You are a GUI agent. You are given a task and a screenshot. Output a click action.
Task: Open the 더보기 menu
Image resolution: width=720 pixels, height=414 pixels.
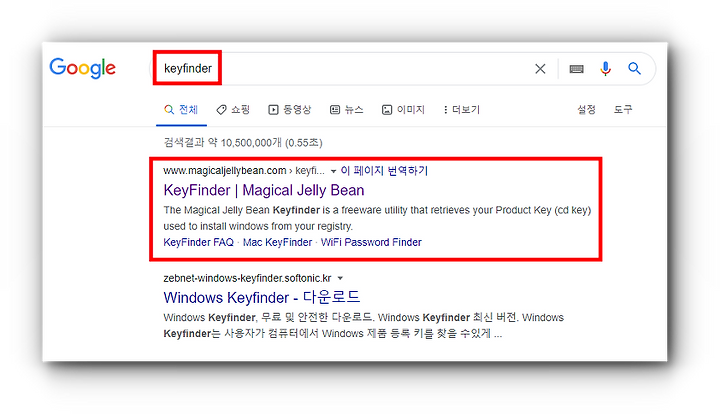461,110
